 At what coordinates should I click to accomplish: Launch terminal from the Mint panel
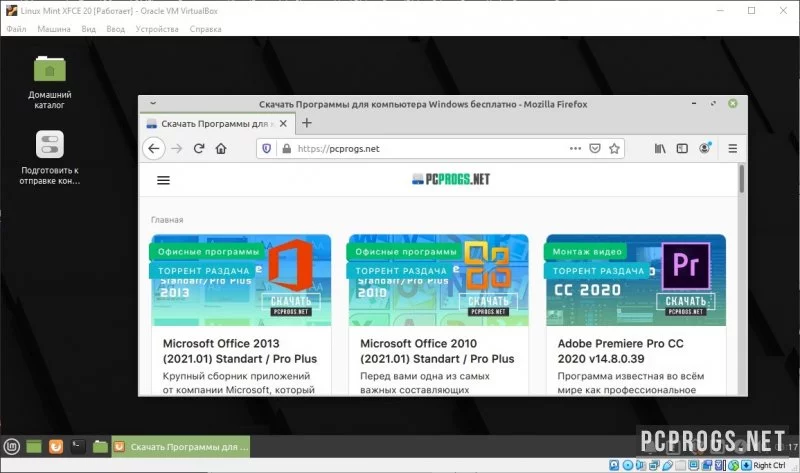click(78, 447)
